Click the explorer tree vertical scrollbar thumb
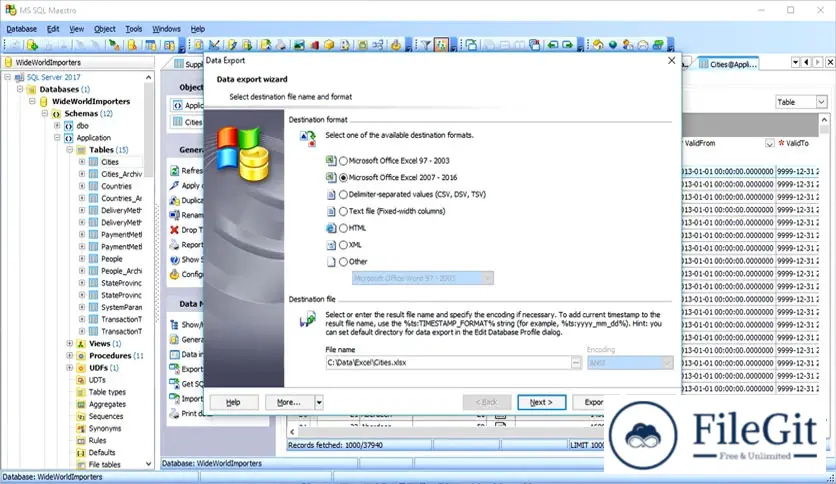The width and height of the screenshot is (836, 484). pos(149,130)
